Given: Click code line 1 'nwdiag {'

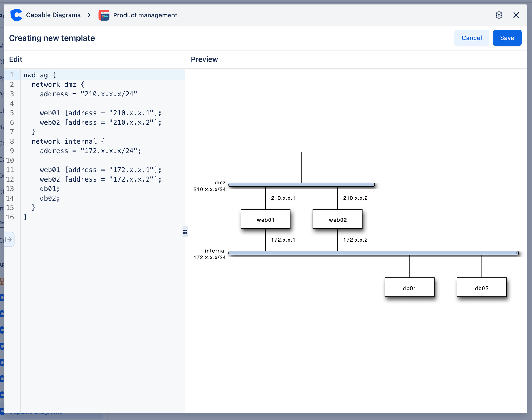Looking at the screenshot, I should (39, 75).
